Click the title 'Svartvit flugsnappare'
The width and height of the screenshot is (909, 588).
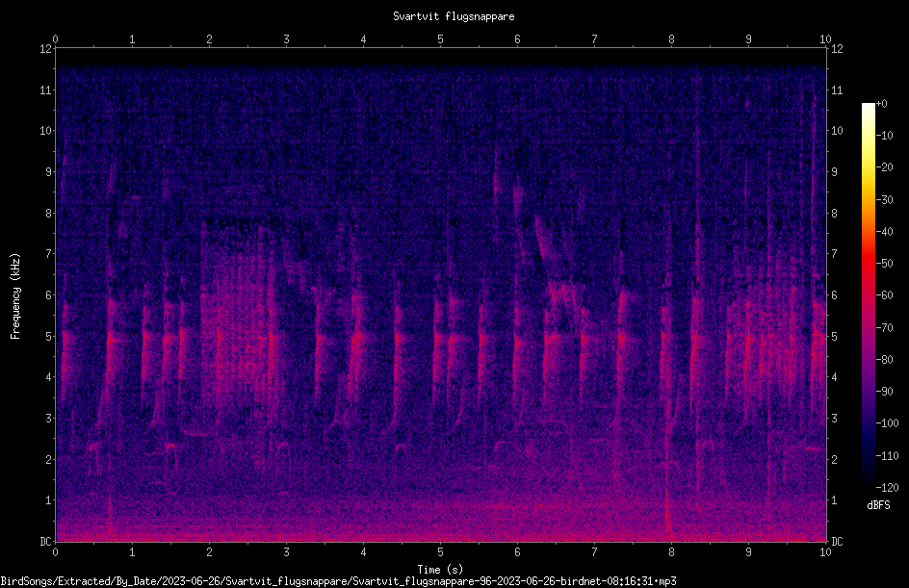point(454,16)
